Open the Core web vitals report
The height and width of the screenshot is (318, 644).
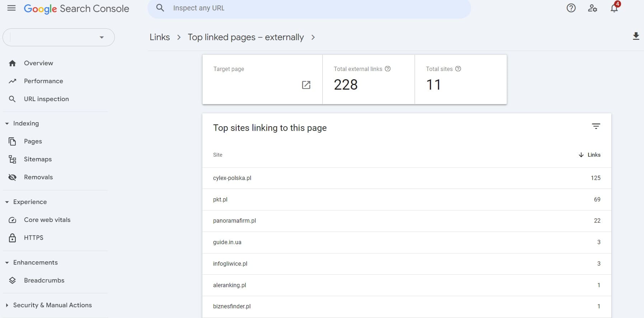(47, 220)
